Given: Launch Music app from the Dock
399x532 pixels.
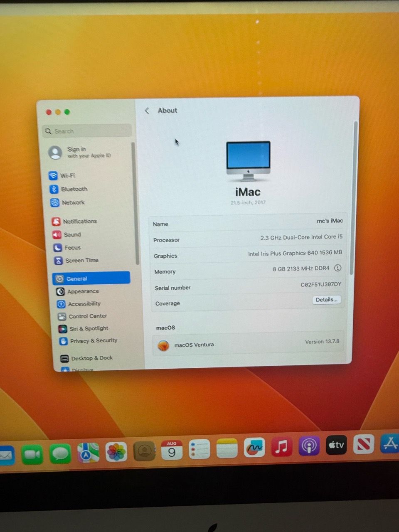Looking at the screenshot, I should 282,447.
